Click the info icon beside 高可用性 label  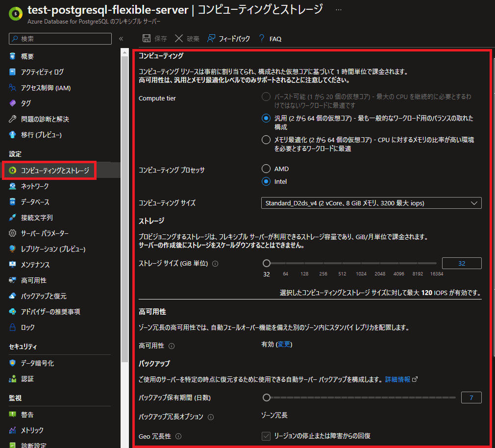172,346
